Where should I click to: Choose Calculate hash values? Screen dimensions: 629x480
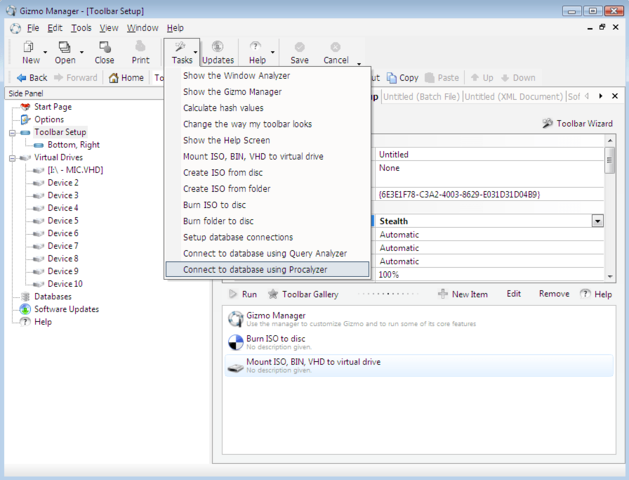(x=267, y=108)
